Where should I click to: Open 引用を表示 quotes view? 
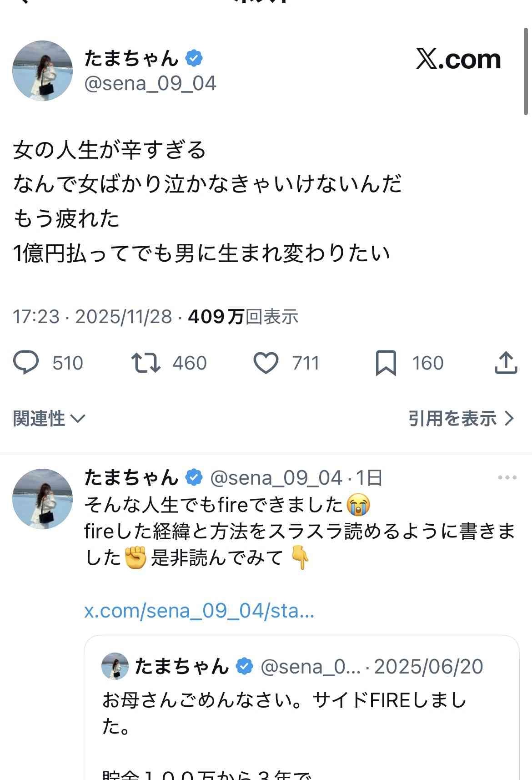pyautogui.click(x=461, y=418)
